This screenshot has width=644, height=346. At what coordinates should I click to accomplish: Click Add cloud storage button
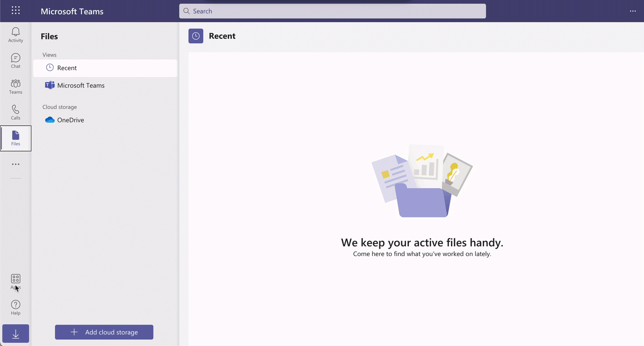tap(104, 332)
